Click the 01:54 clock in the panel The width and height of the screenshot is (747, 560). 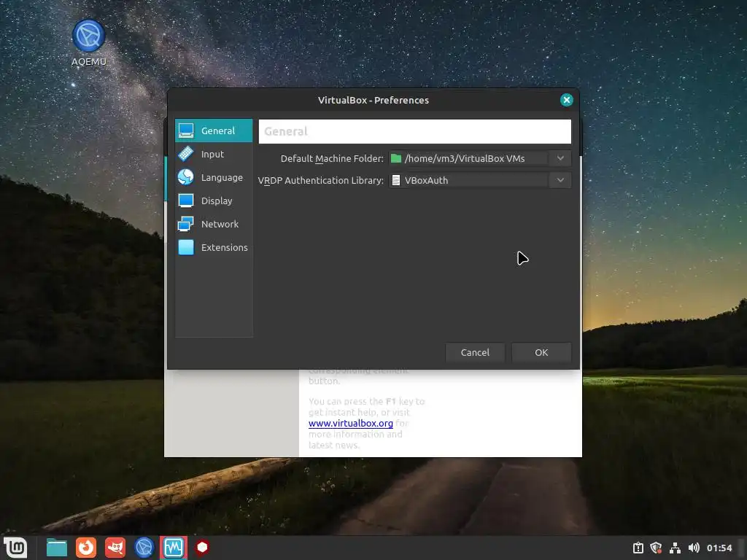pos(719,548)
